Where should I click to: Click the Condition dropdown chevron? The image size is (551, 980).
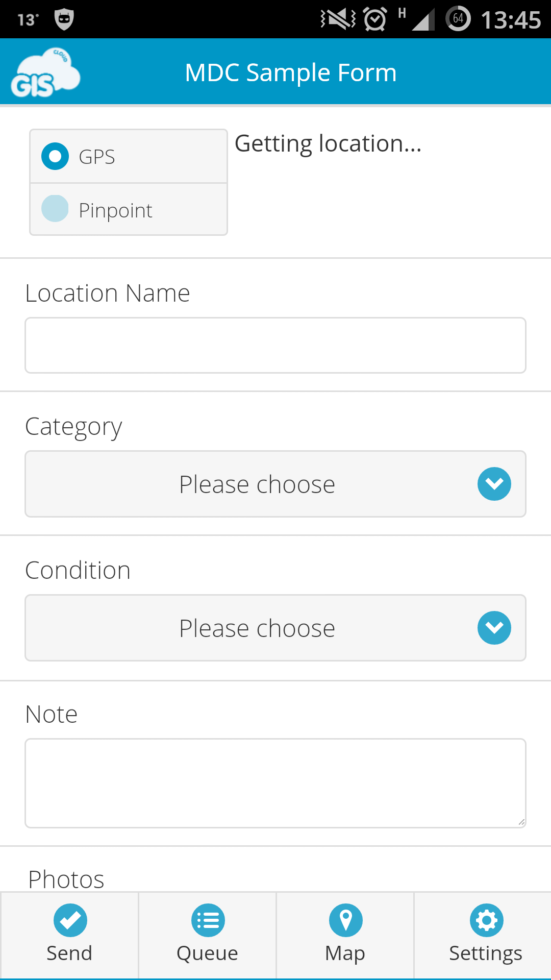(x=494, y=628)
